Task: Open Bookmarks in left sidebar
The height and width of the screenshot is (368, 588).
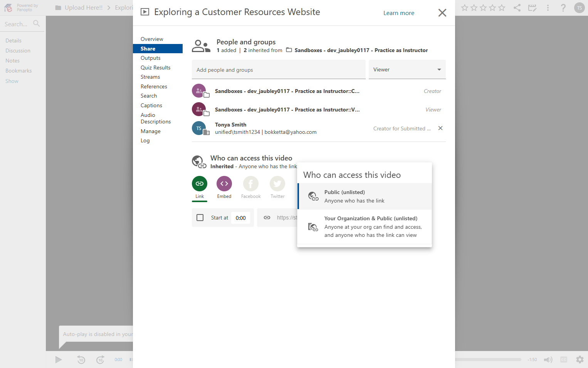Action: pos(18,71)
